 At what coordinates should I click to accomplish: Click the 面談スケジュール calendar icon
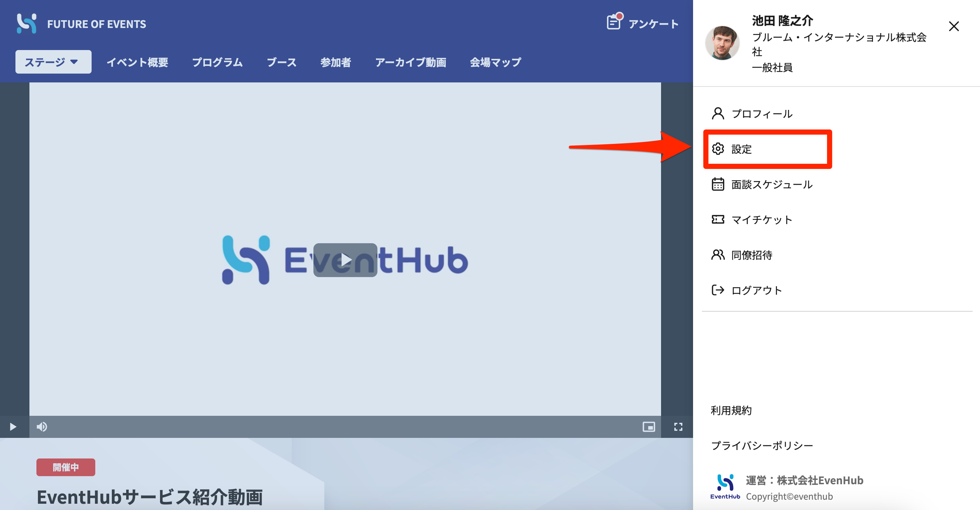[x=717, y=184]
